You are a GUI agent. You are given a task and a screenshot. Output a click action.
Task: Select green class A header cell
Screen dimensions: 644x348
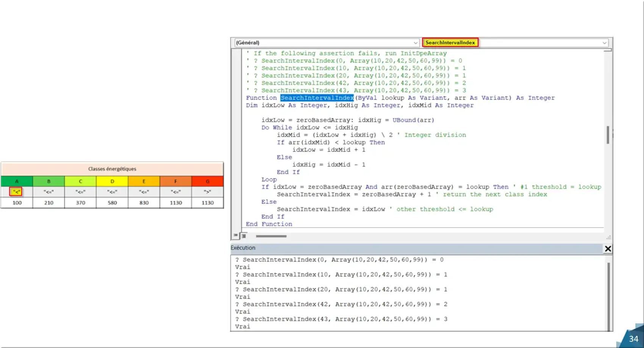tap(17, 181)
